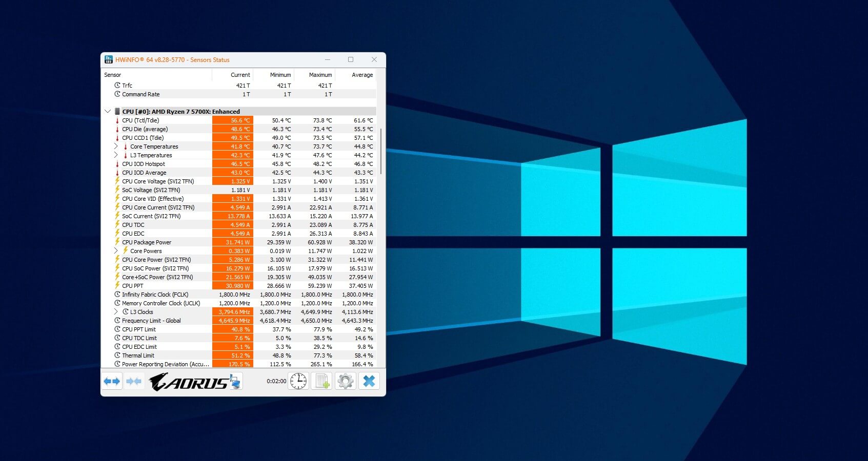Collapse the CPU [#0] AMD Ryzen sensor group
This screenshot has width=868, height=461.
[108, 111]
